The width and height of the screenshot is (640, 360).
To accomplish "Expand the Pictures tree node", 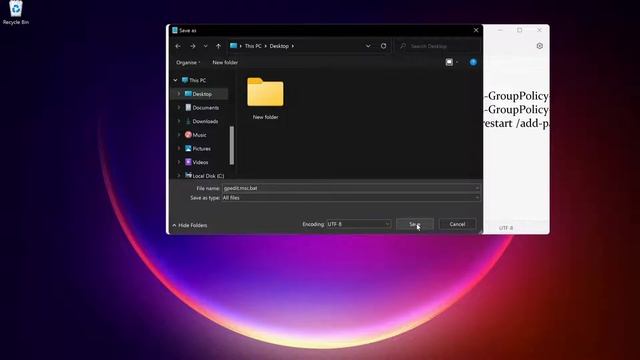I will 179,149.
